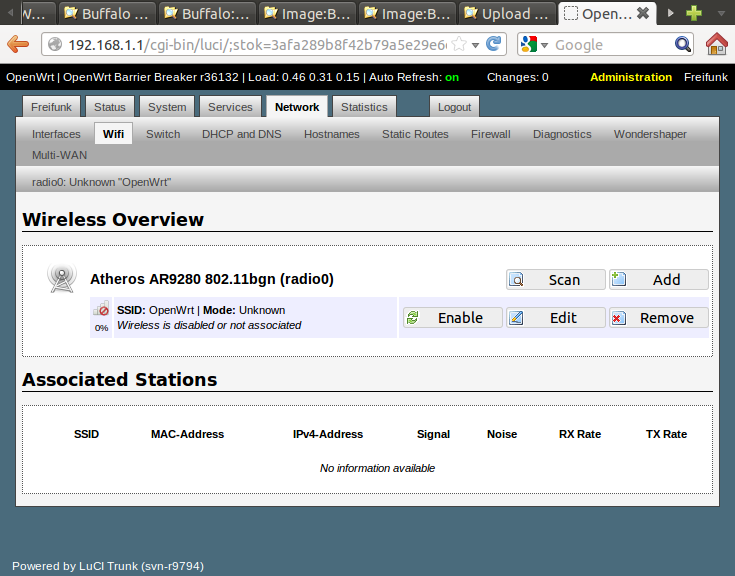The width and height of the screenshot is (735, 576).
Task: Click the Atheros radio antenna icon
Action: [61, 280]
